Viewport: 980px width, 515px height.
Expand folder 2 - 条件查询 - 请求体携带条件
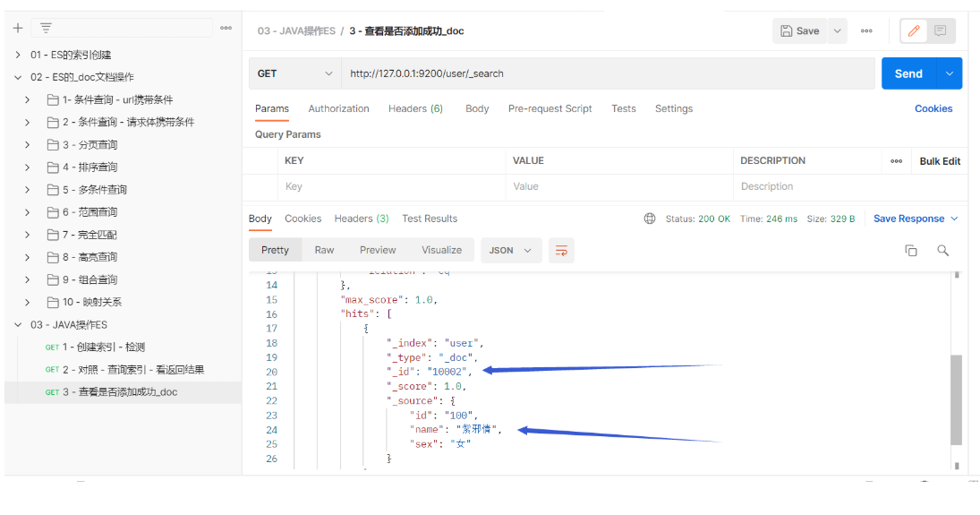coord(27,123)
